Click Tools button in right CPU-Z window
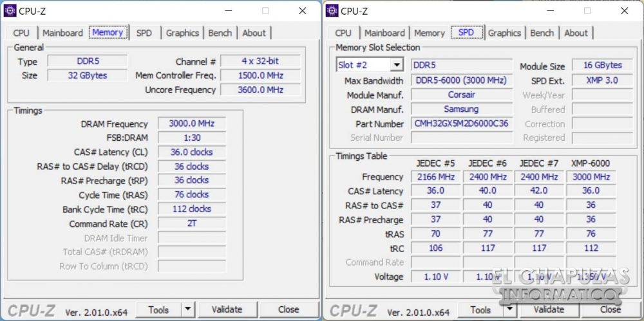Viewport: 644px width, 321px height. tap(480, 310)
